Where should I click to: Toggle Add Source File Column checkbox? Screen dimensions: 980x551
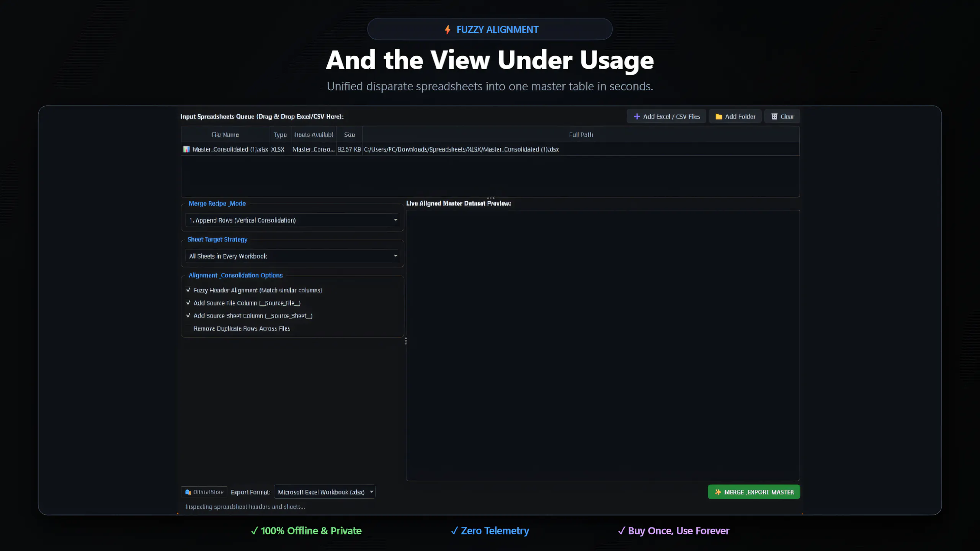(188, 303)
